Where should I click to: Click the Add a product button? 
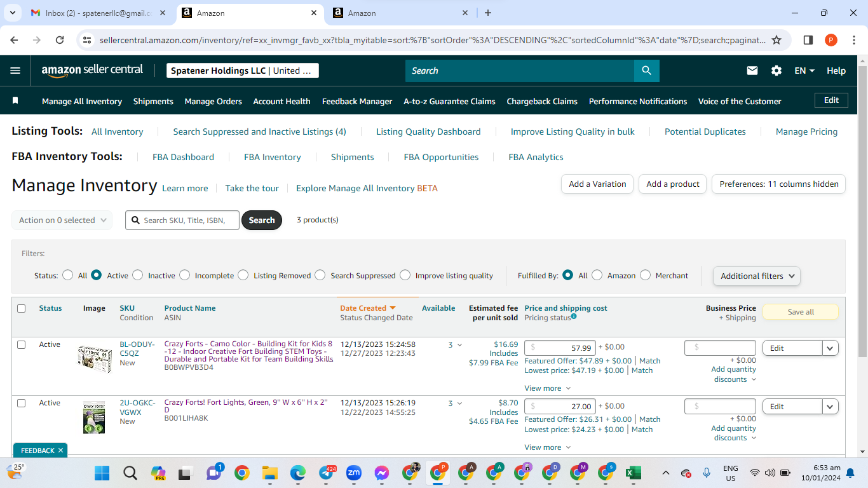(x=673, y=184)
